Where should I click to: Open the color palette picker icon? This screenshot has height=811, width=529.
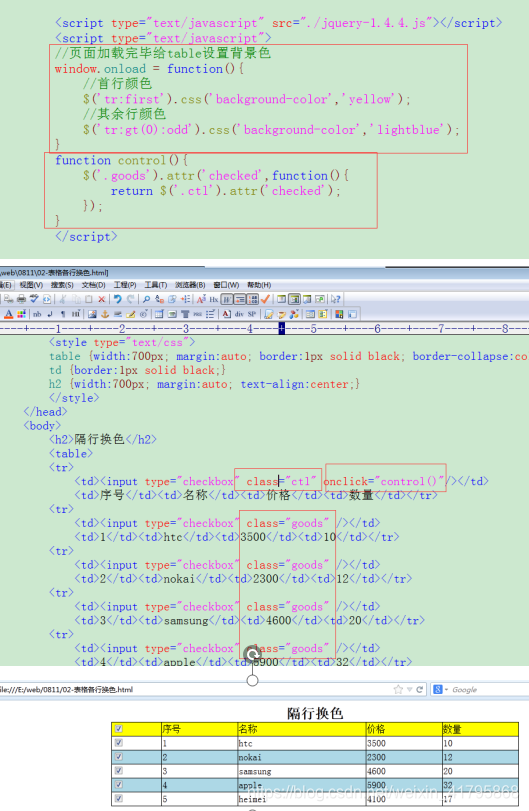[21, 314]
